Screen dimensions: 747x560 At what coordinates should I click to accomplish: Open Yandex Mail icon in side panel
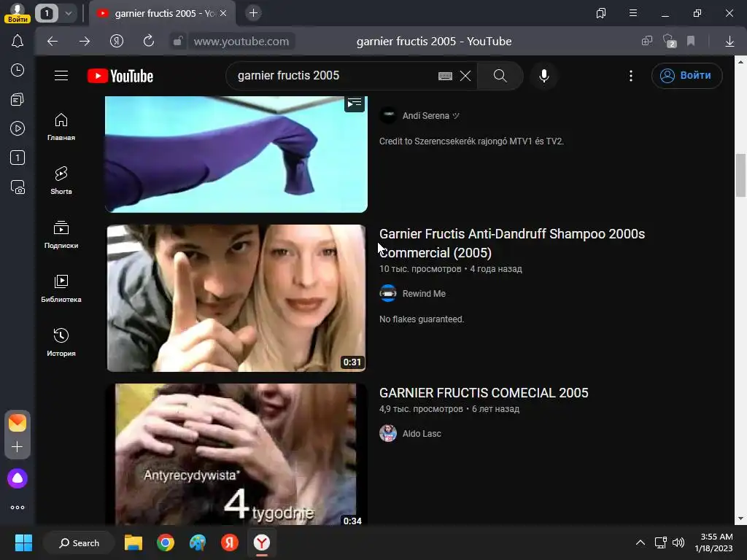coord(18,423)
